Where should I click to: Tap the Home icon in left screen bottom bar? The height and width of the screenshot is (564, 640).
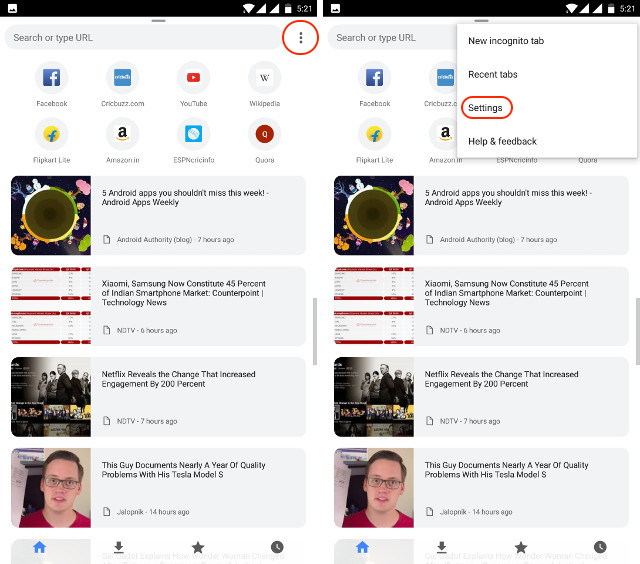point(40,547)
